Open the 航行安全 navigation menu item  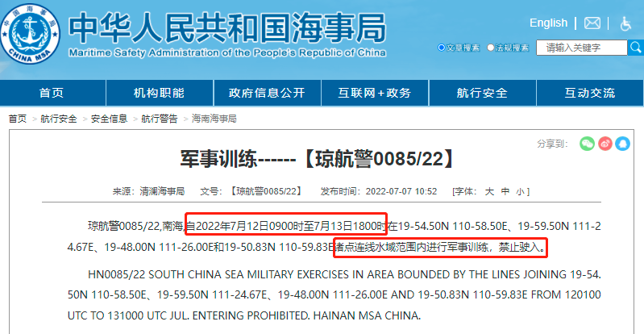(482, 93)
